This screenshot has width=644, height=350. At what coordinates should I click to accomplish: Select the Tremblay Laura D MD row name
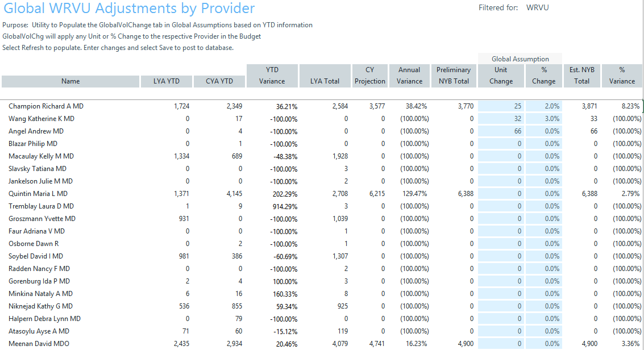tap(41, 206)
